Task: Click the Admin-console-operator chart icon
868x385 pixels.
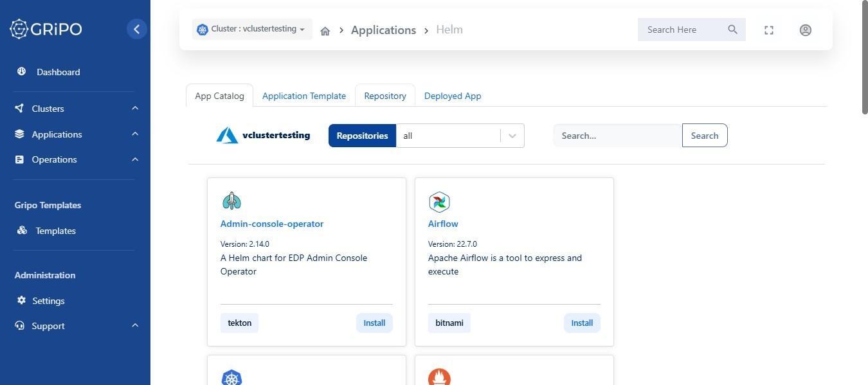Action: click(x=231, y=201)
